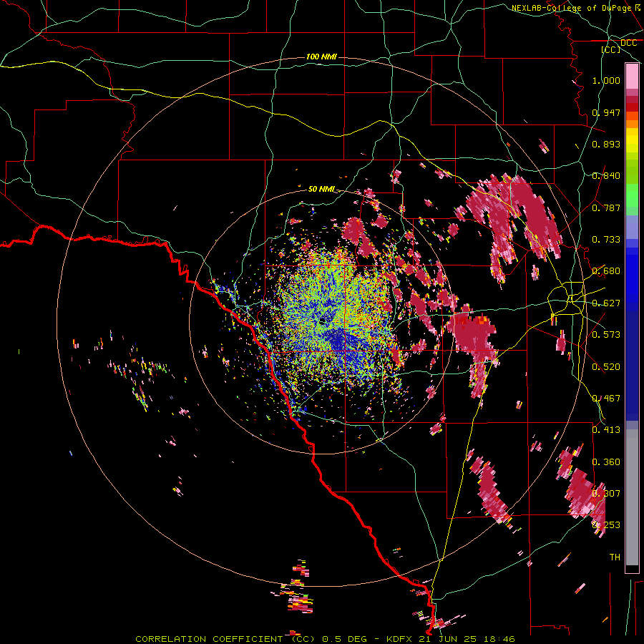The width and height of the screenshot is (644, 644).
Task: Click the KDFX station identifier
Action: 401,639
